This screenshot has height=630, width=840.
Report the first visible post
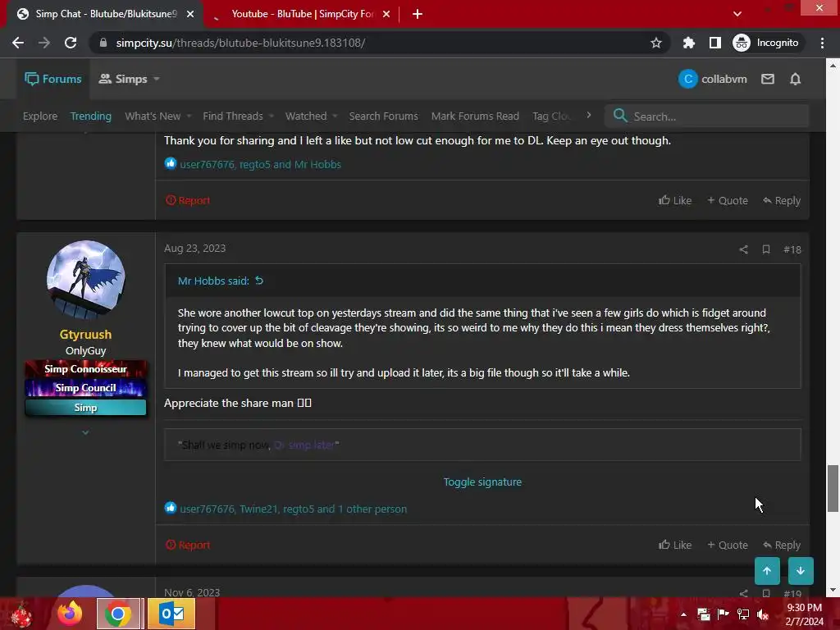click(x=188, y=200)
